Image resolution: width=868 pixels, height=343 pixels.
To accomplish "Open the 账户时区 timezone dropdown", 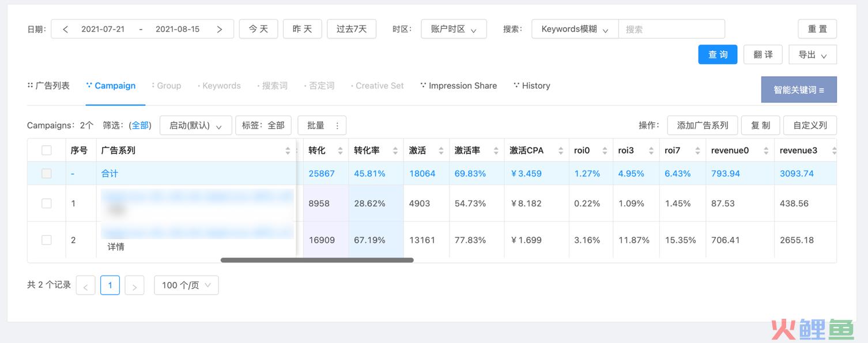I will coord(454,29).
